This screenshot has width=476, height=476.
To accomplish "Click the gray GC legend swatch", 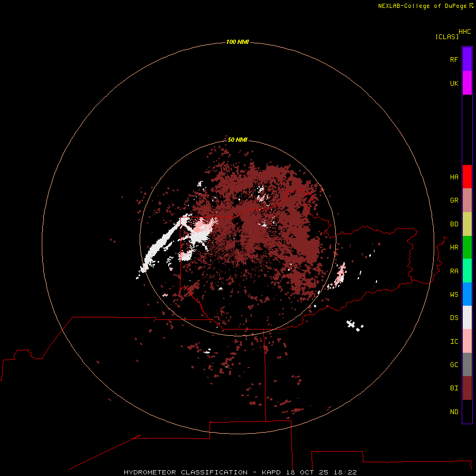I will 467,364.
